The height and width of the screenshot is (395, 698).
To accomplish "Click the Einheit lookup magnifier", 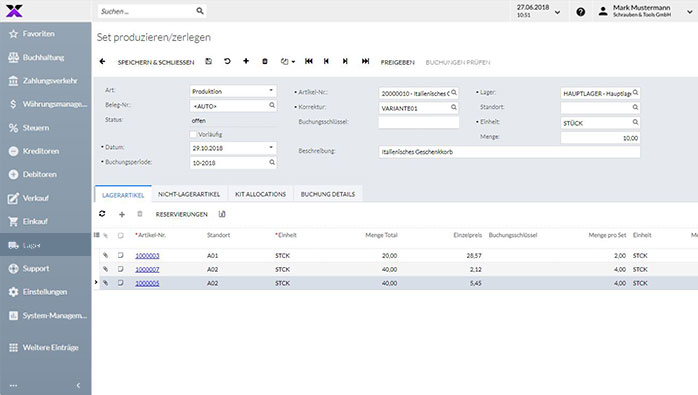I will pos(635,122).
